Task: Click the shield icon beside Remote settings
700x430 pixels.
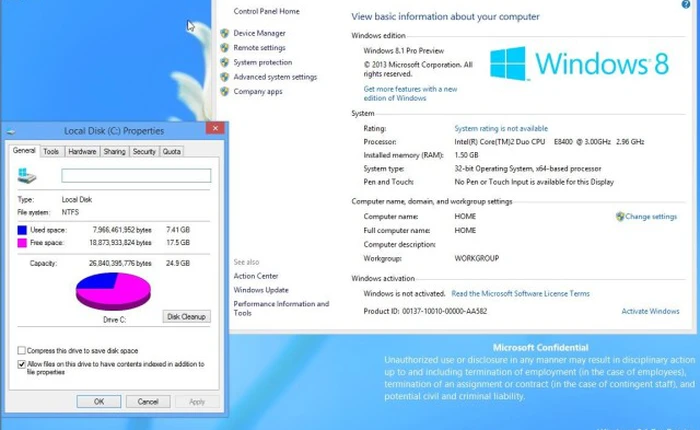Action: pyautogui.click(x=225, y=48)
